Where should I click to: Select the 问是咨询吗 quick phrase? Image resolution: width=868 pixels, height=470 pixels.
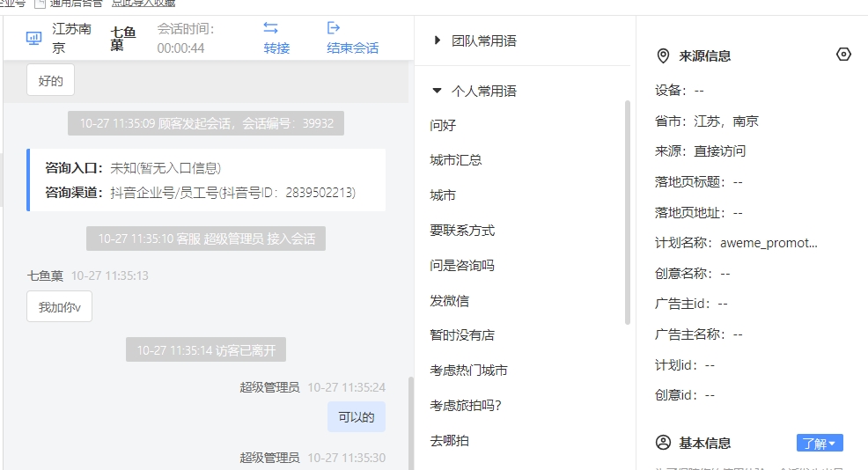pos(462,265)
